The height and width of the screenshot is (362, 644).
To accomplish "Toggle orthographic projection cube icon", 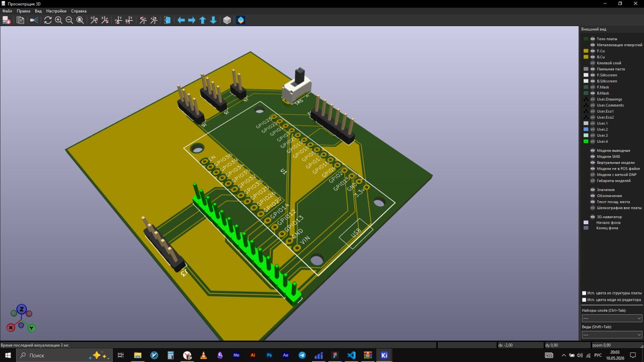I will (x=227, y=20).
